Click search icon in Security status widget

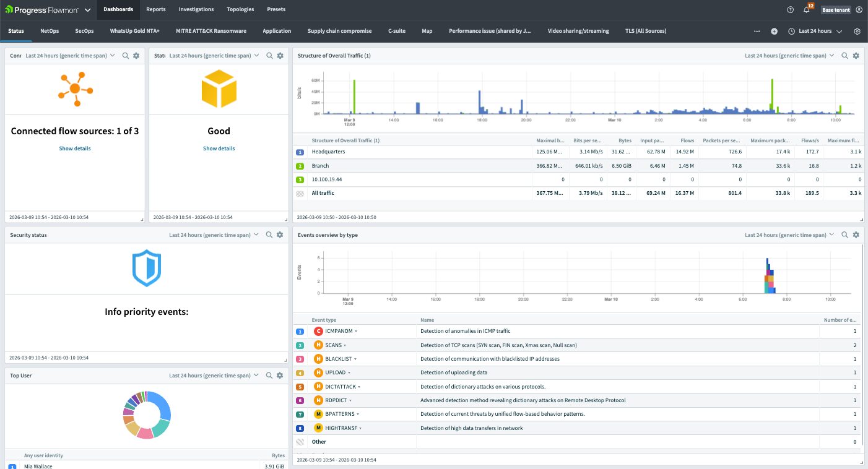pyautogui.click(x=269, y=235)
